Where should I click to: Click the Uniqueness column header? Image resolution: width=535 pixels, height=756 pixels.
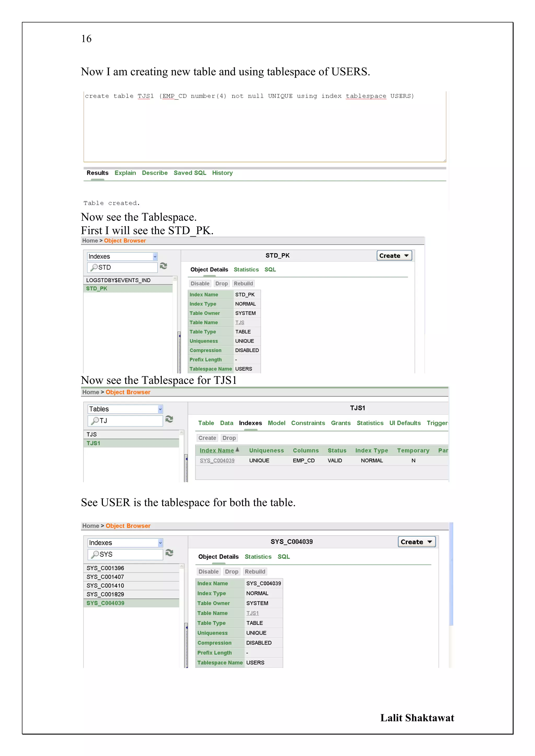266,450
